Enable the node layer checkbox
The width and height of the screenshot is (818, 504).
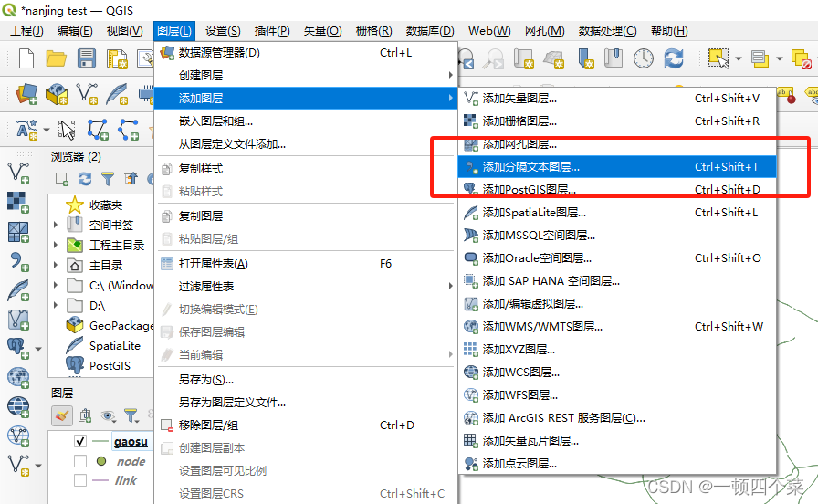pyautogui.click(x=79, y=461)
